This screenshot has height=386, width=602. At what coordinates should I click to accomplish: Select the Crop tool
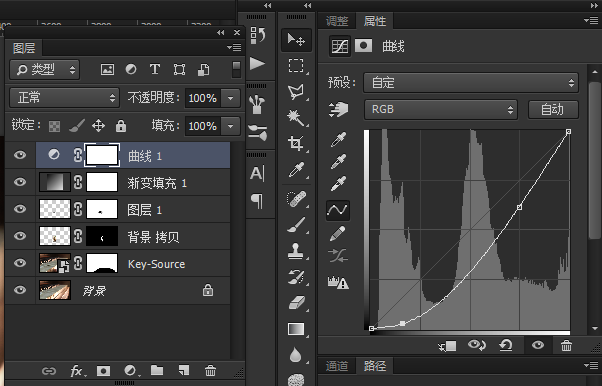(296, 143)
